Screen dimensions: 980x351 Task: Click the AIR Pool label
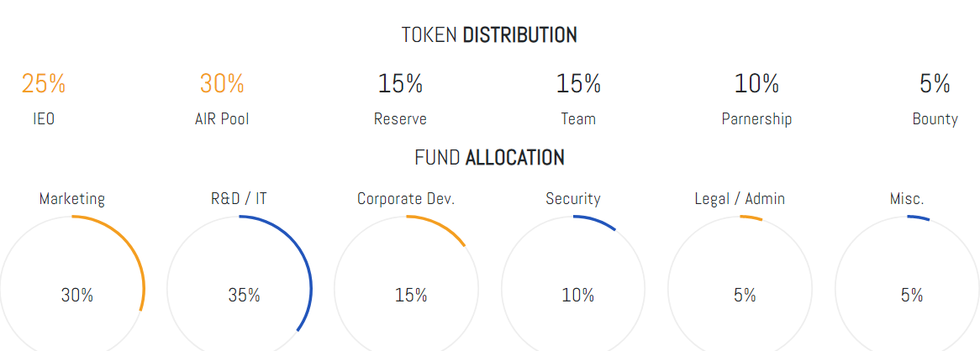pyautogui.click(x=222, y=119)
